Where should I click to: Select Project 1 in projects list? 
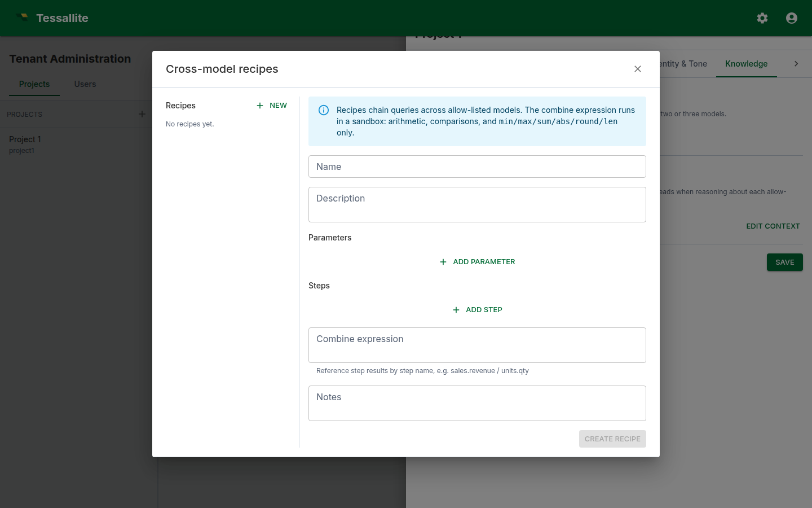pyautogui.click(x=79, y=144)
